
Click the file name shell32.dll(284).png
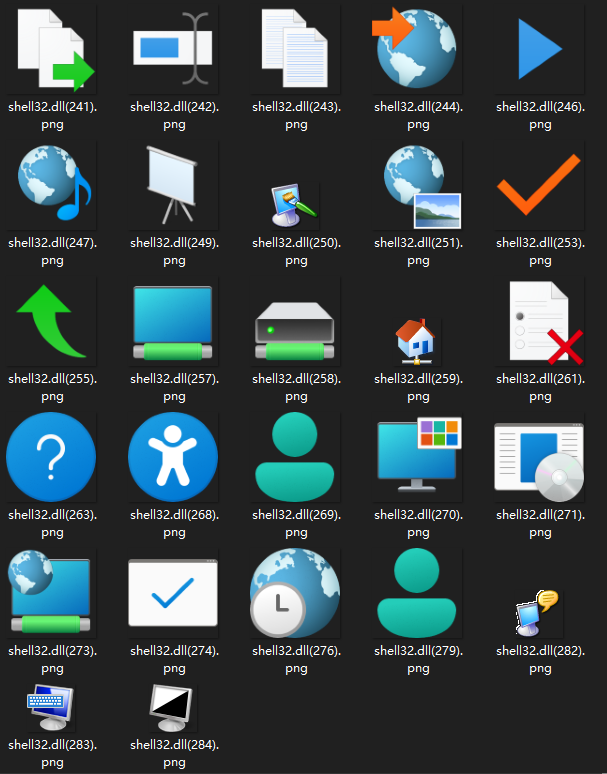click(174, 753)
